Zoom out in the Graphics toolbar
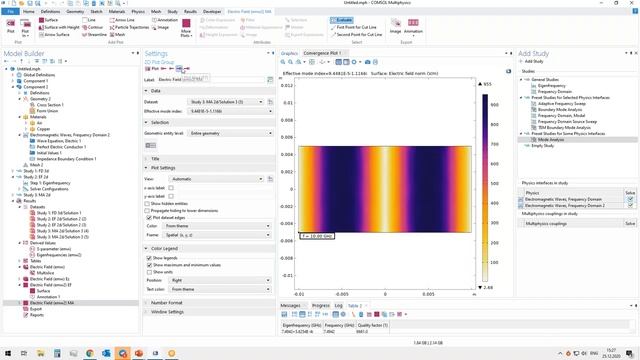 [x=290, y=62]
